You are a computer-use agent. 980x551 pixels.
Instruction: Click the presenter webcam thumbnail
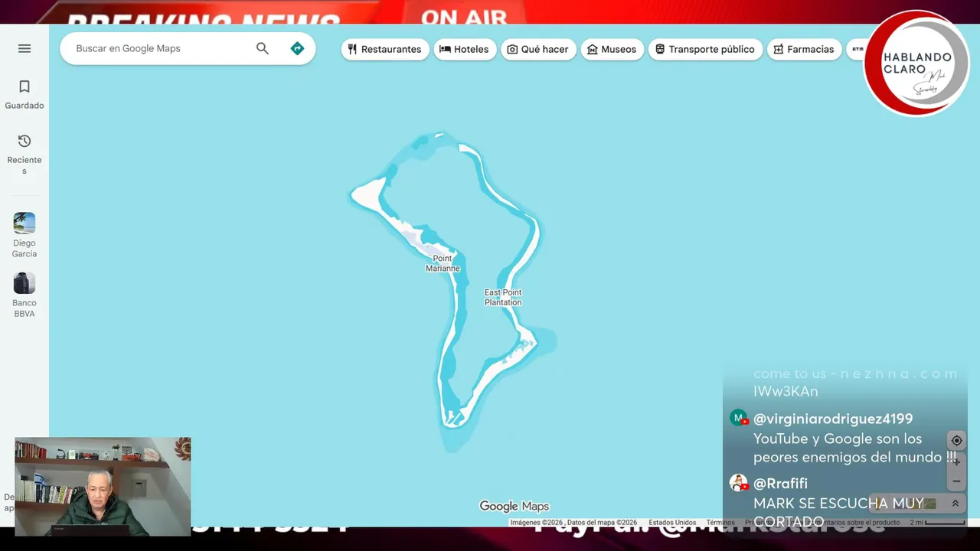point(103,487)
